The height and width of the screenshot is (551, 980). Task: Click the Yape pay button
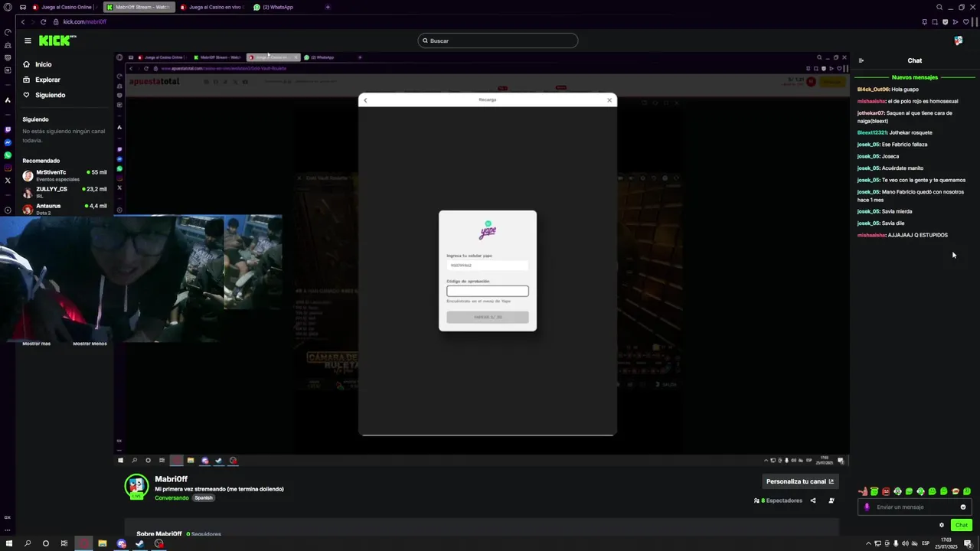pyautogui.click(x=488, y=317)
